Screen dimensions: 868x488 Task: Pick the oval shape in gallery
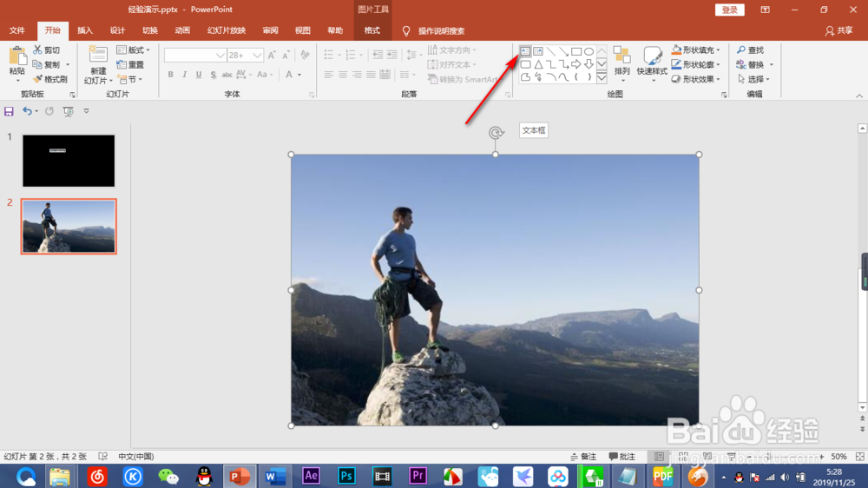coord(589,51)
